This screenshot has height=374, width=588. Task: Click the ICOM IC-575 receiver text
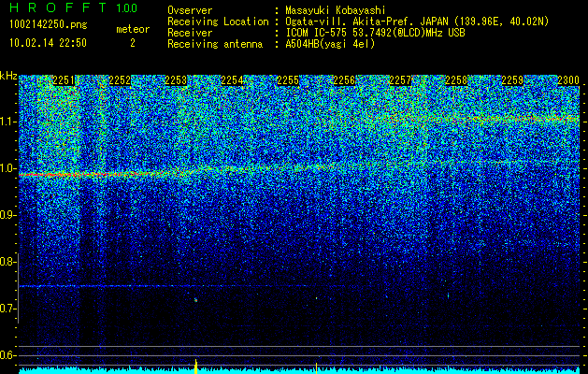click(376, 33)
